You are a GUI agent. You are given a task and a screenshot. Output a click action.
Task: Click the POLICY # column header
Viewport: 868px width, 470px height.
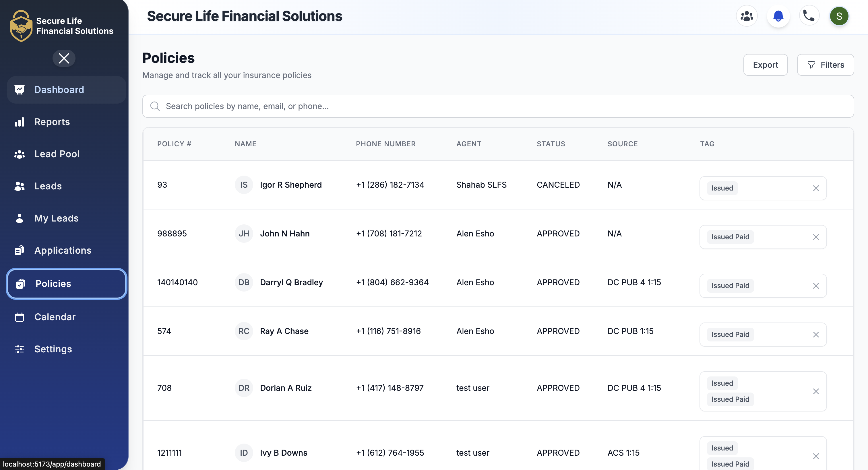tap(174, 144)
